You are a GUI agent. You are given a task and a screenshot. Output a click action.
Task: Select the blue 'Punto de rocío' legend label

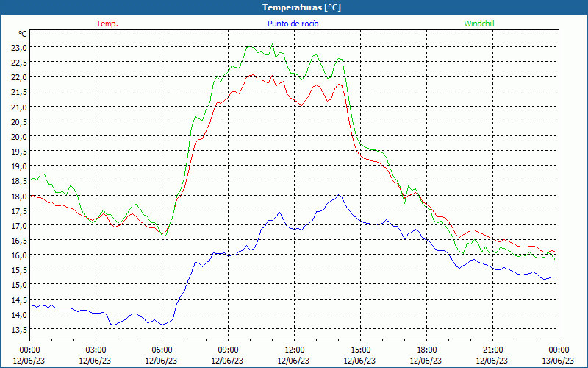pyautogui.click(x=293, y=24)
